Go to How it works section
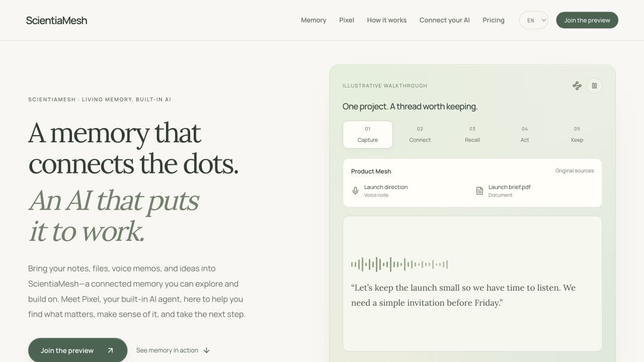 387,20
